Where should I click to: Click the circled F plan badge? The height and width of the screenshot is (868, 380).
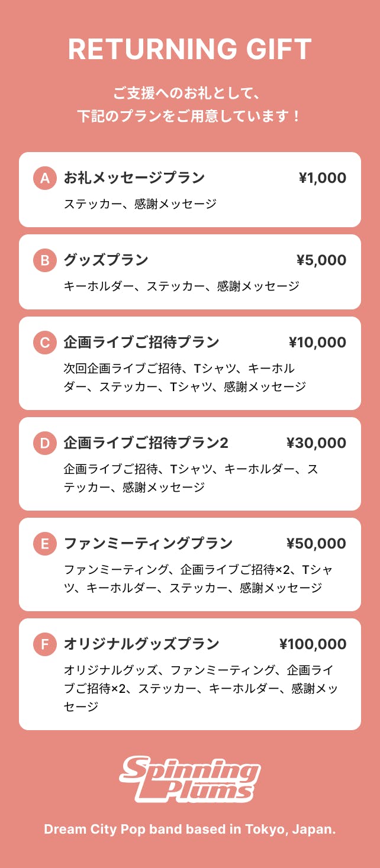[x=45, y=644]
